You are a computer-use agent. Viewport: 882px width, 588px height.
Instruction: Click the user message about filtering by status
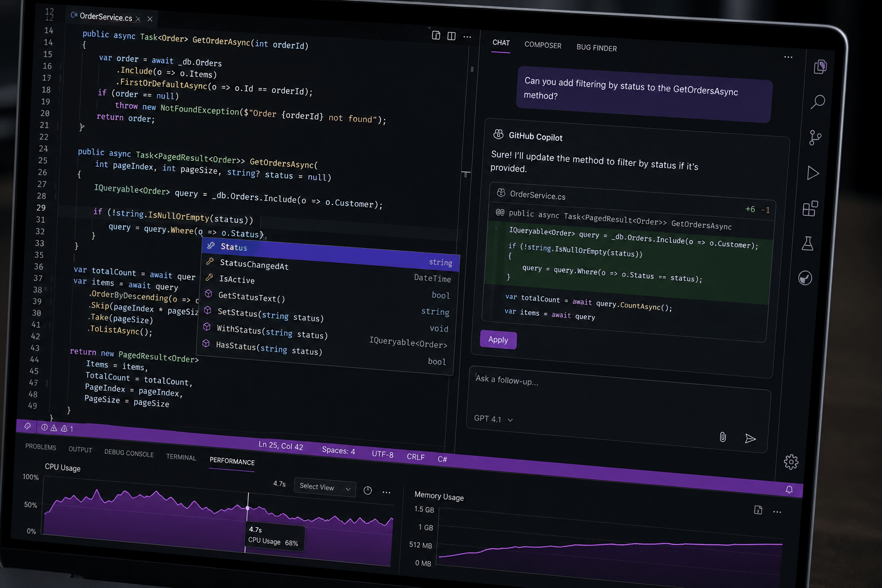[645, 94]
